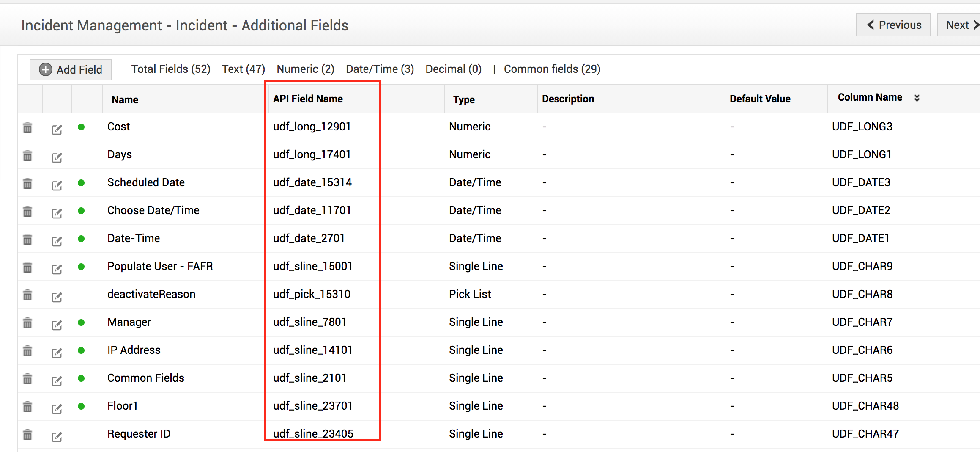This screenshot has width=980, height=452.
Task: Show Date/Time (3) fields
Action: 380,69
